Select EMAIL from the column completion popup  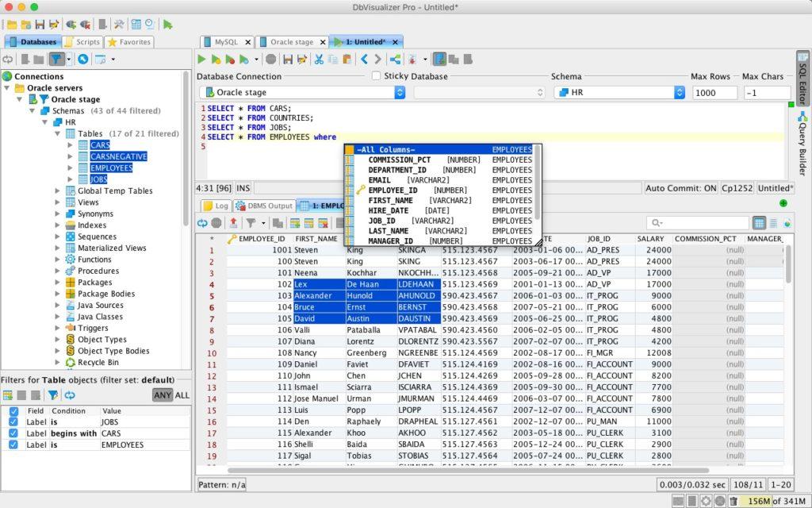pos(381,180)
